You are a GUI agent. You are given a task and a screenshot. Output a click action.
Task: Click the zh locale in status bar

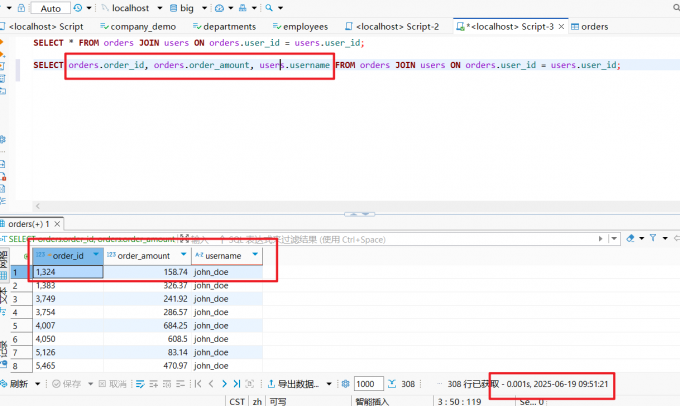point(257,402)
